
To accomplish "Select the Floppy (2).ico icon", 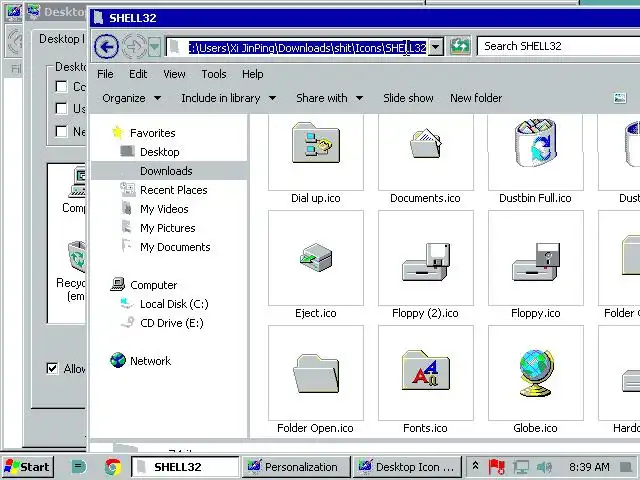I will (426, 258).
